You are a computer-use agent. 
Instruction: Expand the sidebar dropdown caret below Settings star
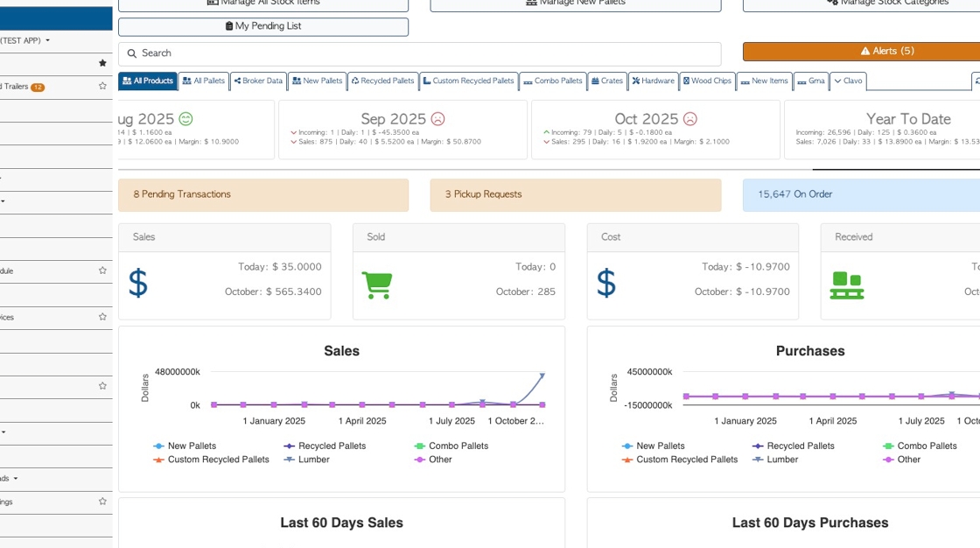[x=3, y=432]
